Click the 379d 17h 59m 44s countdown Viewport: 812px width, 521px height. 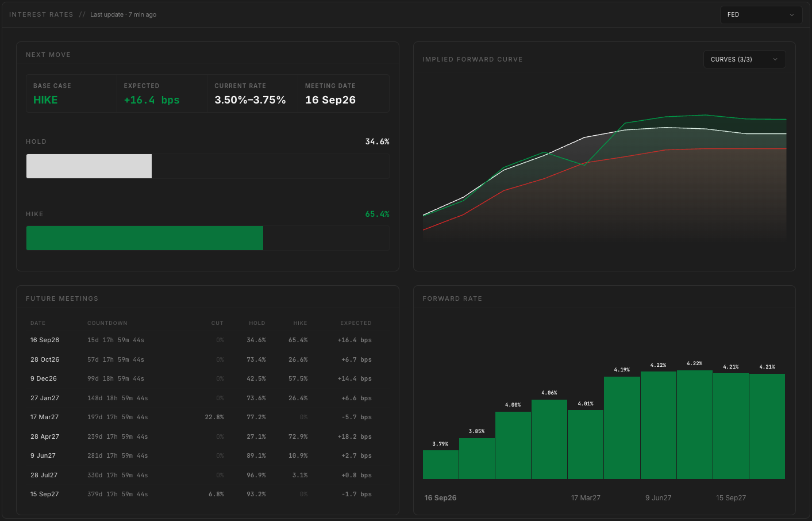[118, 495]
